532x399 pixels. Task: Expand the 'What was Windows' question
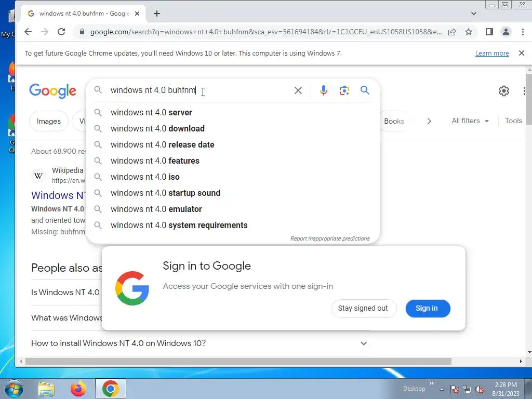(x=66, y=318)
